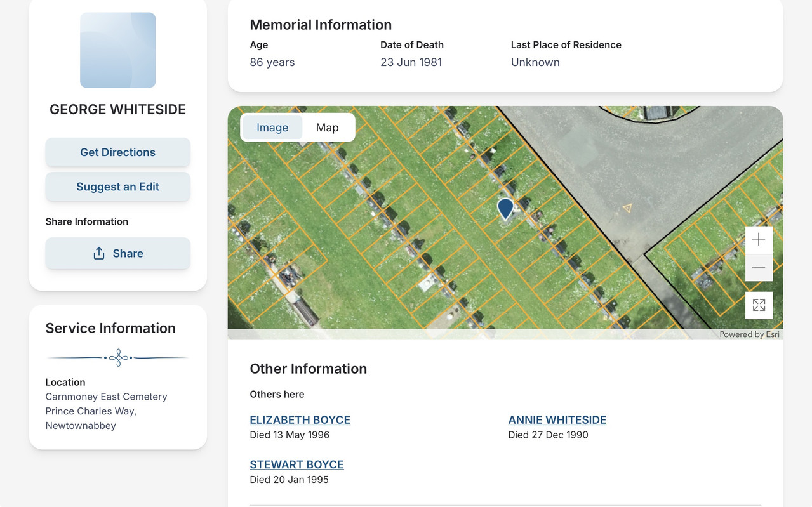Click the Died 20 Jan 1995 text

[289, 480]
